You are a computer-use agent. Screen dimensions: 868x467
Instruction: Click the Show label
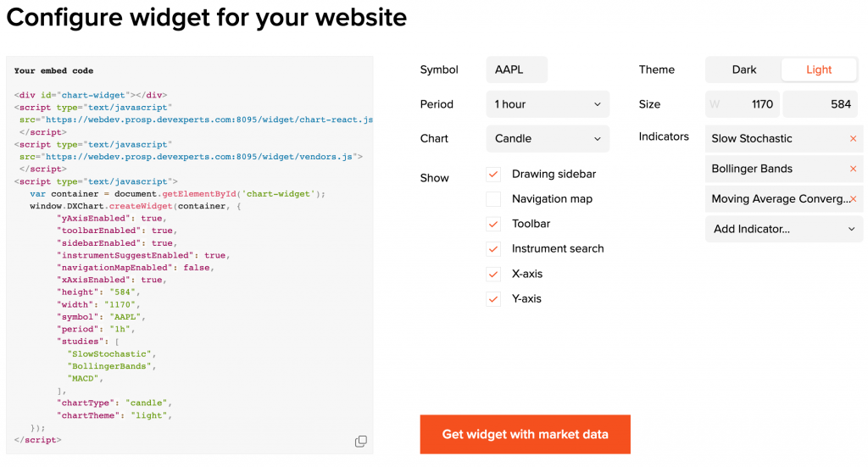(x=435, y=178)
